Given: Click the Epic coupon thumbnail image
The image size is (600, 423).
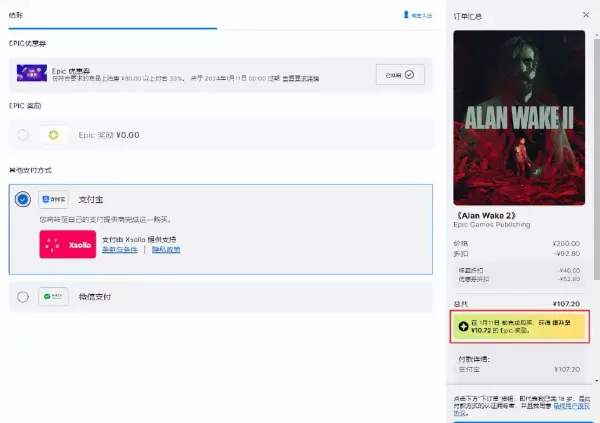Looking at the screenshot, I should pyautogui.click(x=32, y=73).
